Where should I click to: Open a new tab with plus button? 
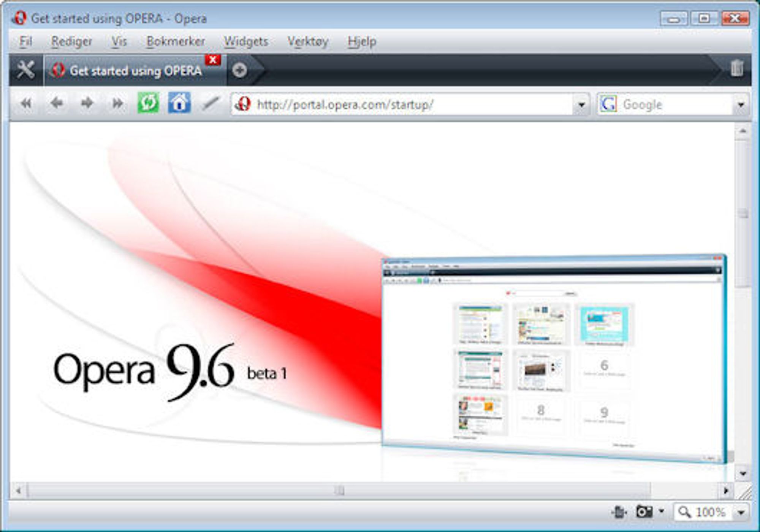click(x=239, y=70)
